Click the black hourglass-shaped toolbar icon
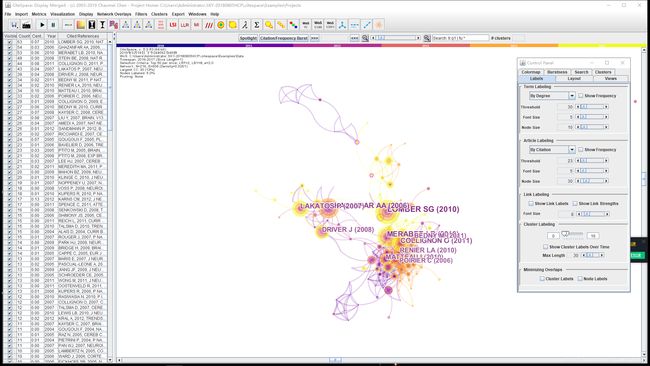This screenshot has width=650, height=366. coord(92,25)
